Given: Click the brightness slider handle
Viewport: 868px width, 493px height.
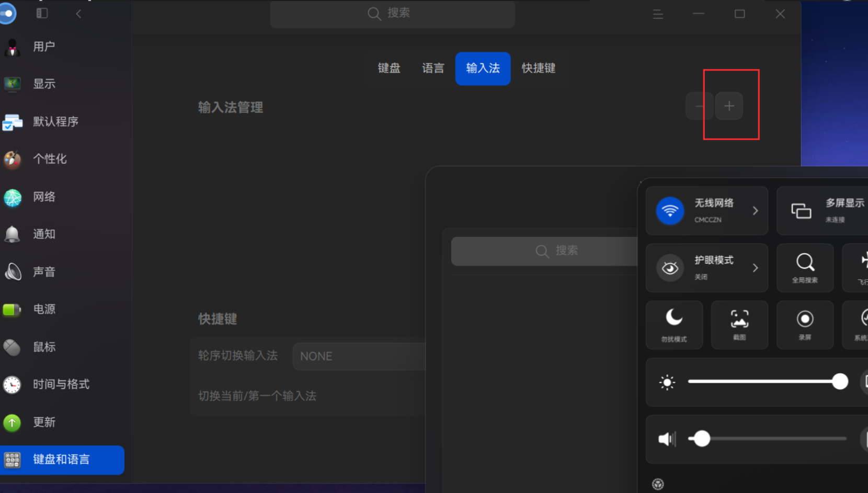Looking at the screenshot, I should point(840,382).
